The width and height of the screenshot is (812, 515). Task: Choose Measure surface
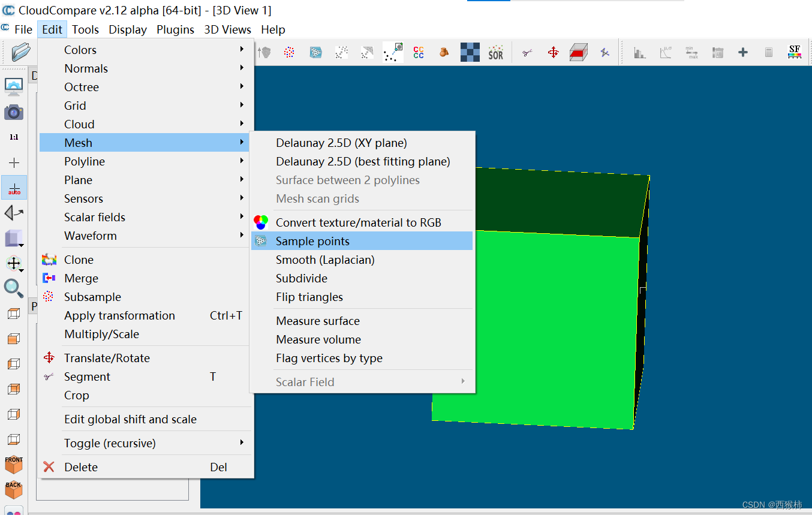pos(362,321)
